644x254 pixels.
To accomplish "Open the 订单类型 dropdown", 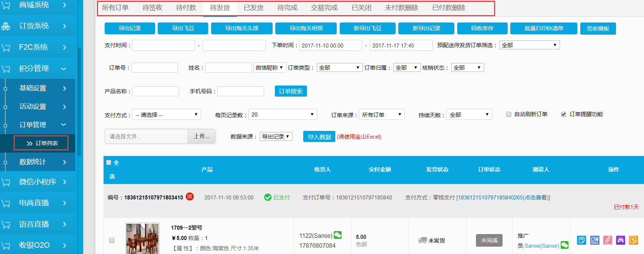I will tap(339, 67).
